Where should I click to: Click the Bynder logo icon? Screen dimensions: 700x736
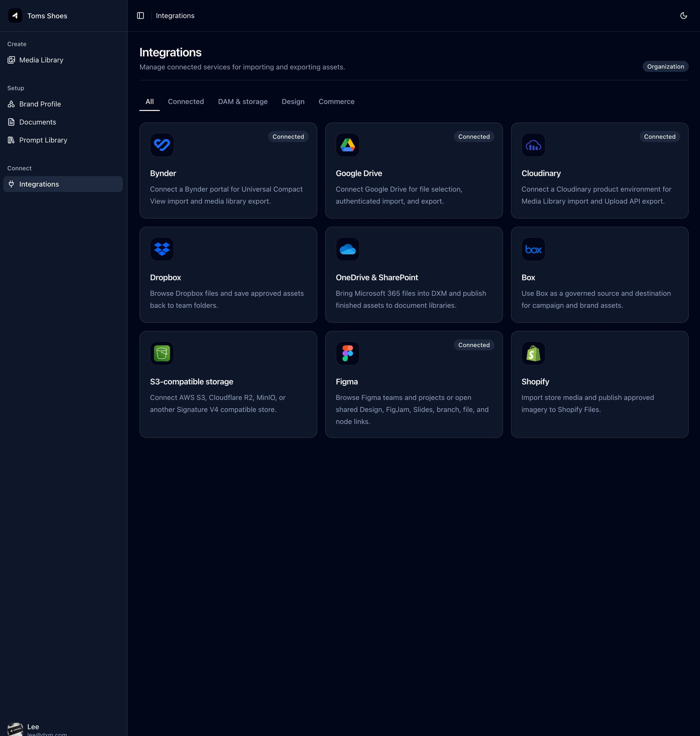pyautogui.click(x=162, y=145)
